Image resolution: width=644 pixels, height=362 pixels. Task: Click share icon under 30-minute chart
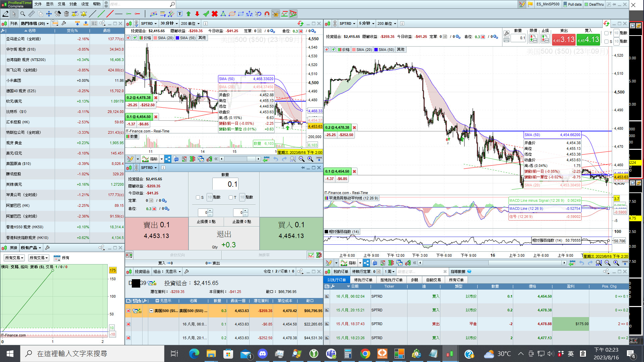tap(168, 159)
